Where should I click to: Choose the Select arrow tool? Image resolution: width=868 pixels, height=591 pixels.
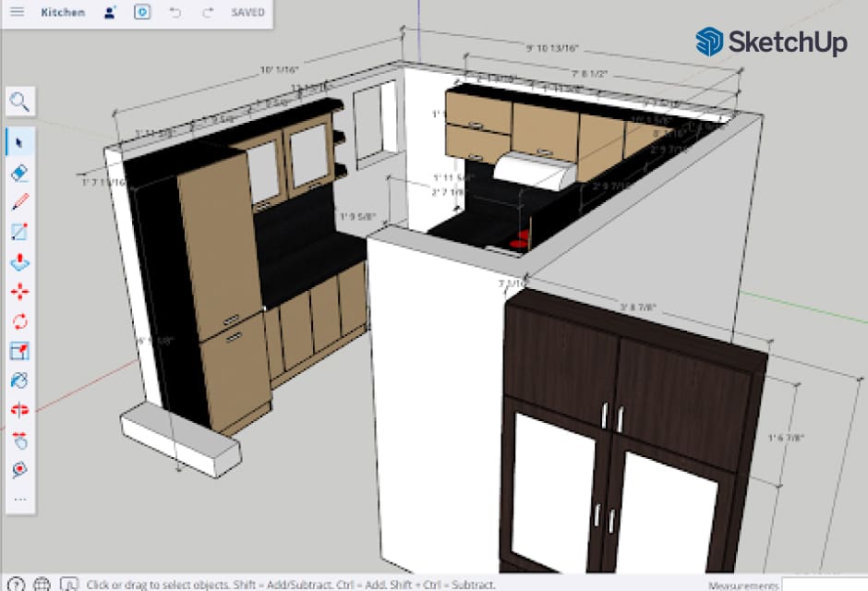(x=20, y=142)
